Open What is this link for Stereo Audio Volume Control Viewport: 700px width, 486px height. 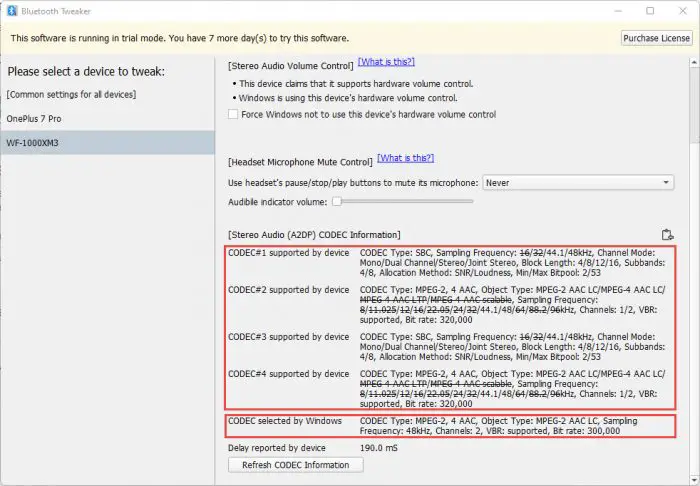coord(386,62)
